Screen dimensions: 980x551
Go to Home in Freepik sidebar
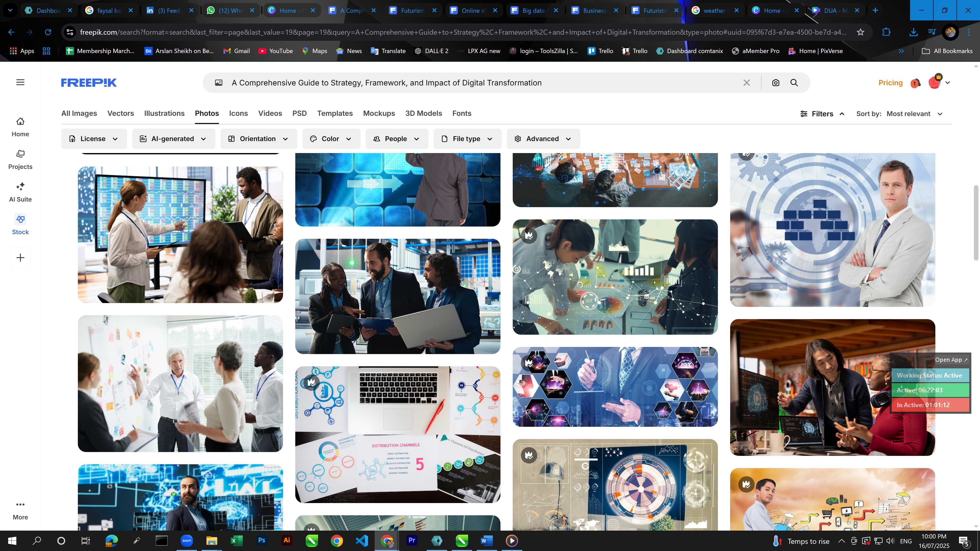[x=20, y=127]
